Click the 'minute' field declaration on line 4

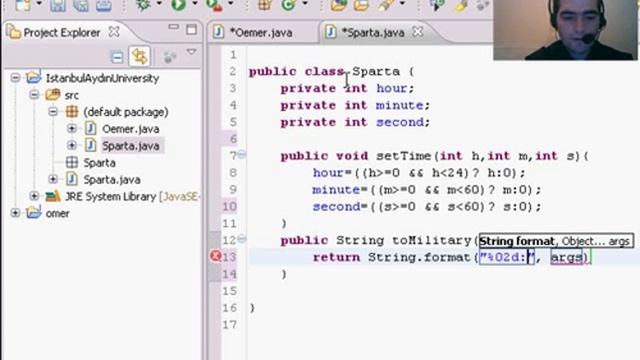[400, 105]
